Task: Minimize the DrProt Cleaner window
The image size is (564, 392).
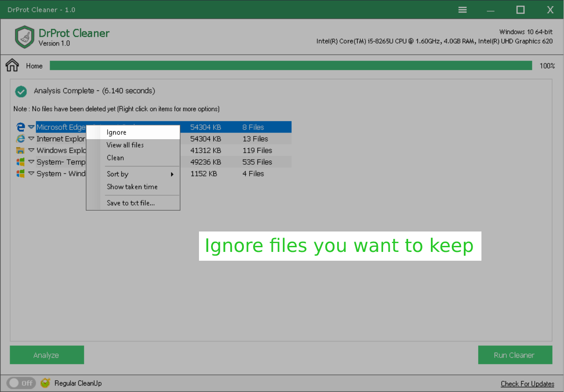Action: tap(491, 10)
